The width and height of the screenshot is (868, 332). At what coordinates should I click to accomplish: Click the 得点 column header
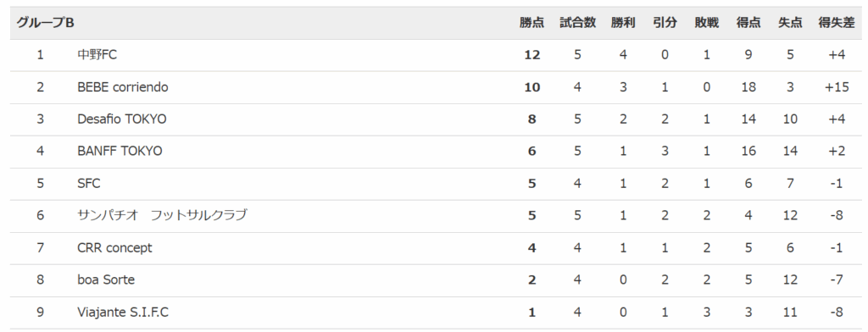748,23
